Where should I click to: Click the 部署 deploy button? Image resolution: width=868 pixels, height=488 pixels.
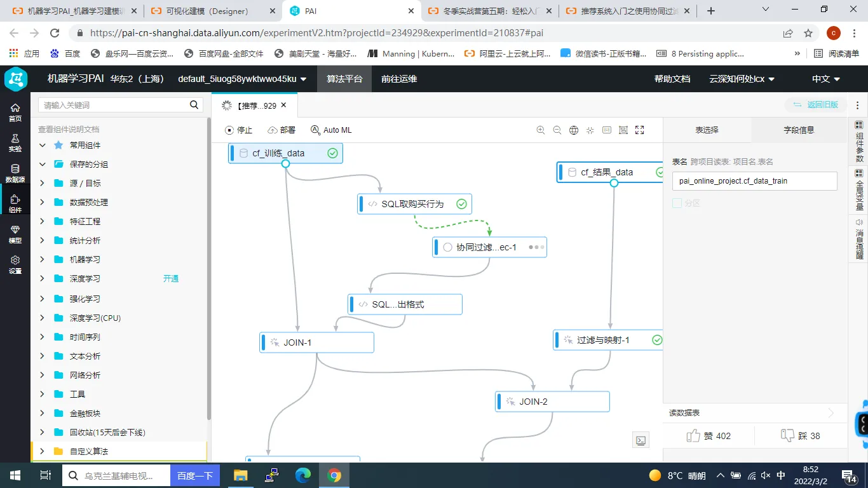[x=281, y=130]
